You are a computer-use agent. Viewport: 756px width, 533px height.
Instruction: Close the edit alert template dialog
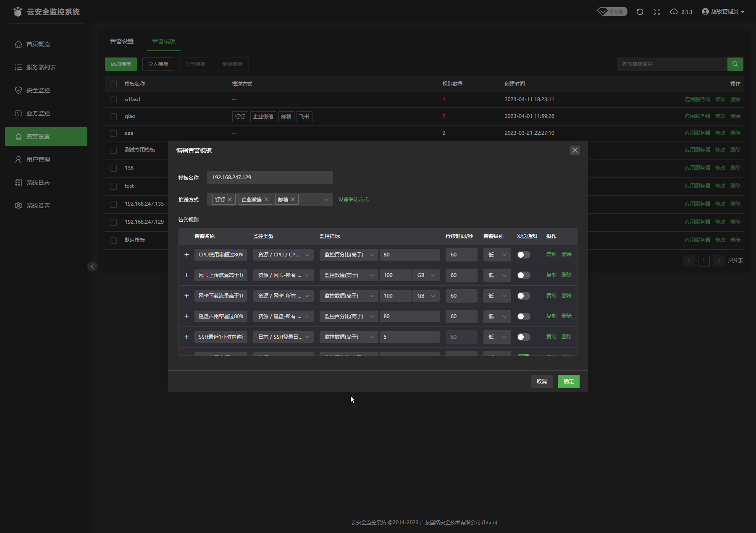point(575,150)
